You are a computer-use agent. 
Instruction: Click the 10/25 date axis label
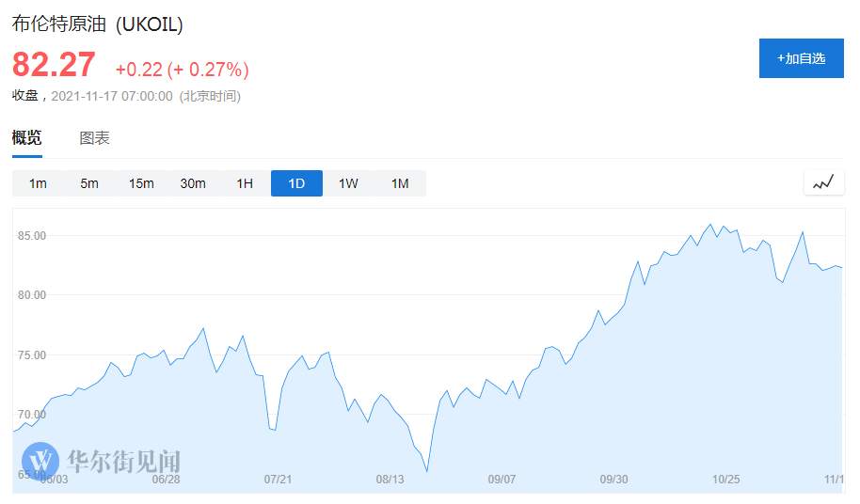pos(725,480)
